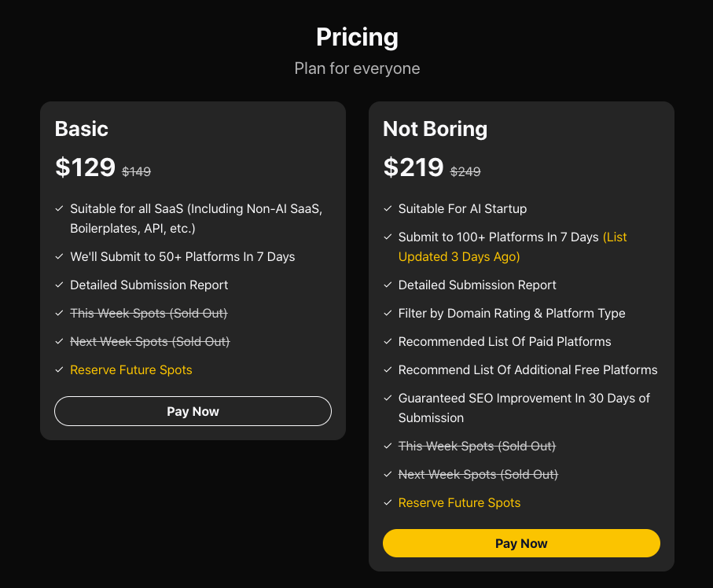This screenshot has width=713, height=588.
Task: Click Reserve Future Spots link in the Not Boring plan
Action: coord(459,502)
